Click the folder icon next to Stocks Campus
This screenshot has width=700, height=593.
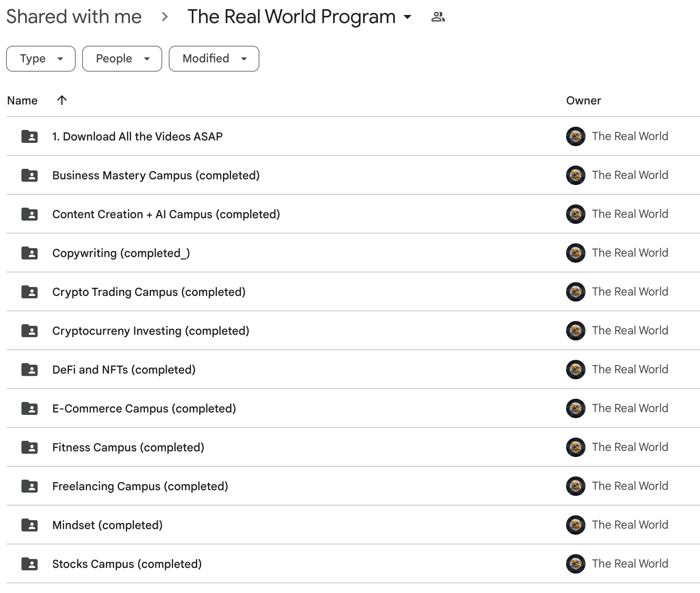[30, 564]
